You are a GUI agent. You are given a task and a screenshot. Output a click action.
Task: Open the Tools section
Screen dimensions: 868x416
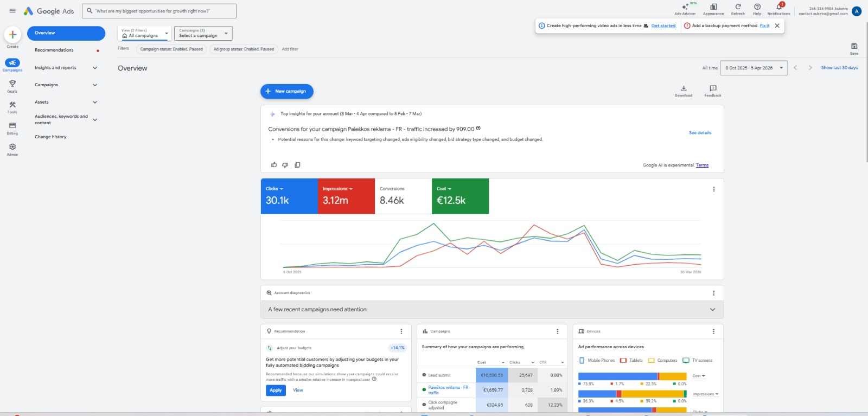(x=12, y=107)
